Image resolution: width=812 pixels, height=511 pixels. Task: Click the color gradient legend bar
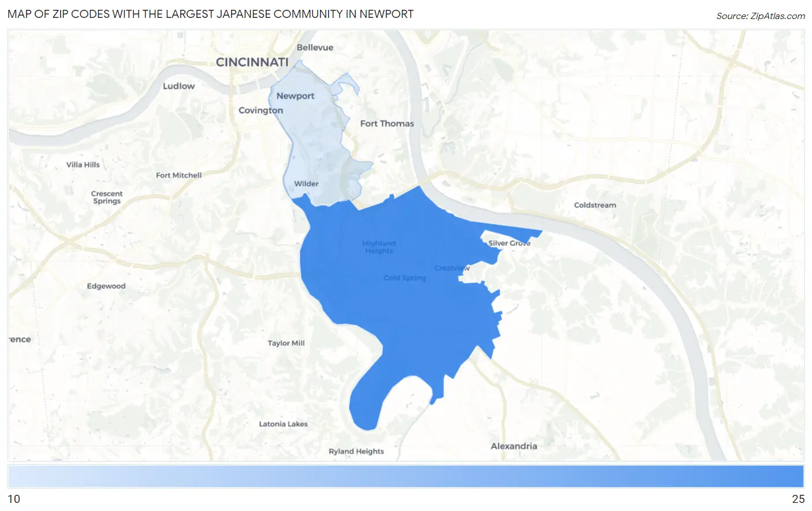[405, 477]
